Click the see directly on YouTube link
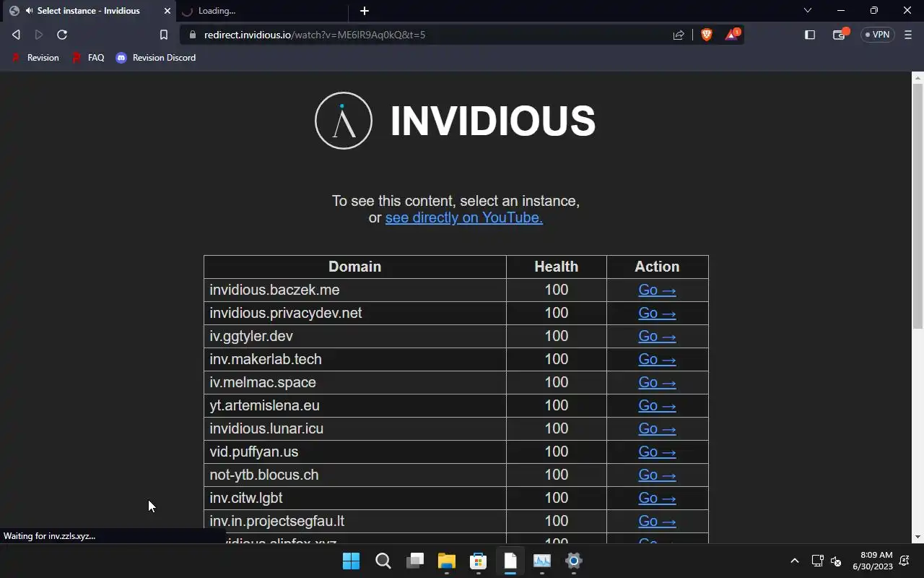The image size is (924, 578). [464, 217]
